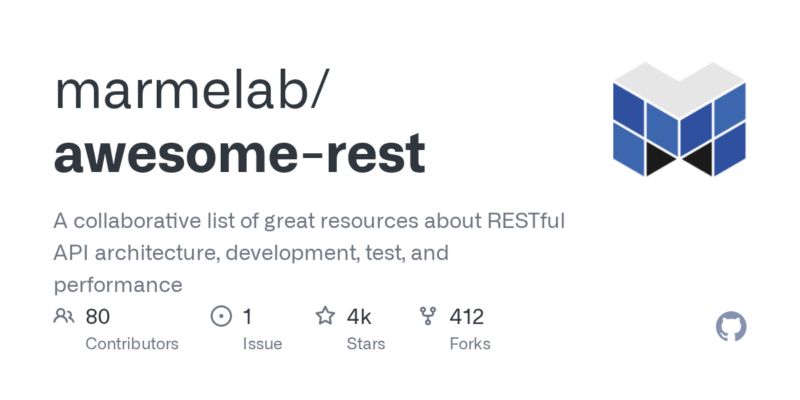The height and width of the screenshot is (400, 800).
Task: Click the GitHub octocat icon
Action: tap(732, 327)
